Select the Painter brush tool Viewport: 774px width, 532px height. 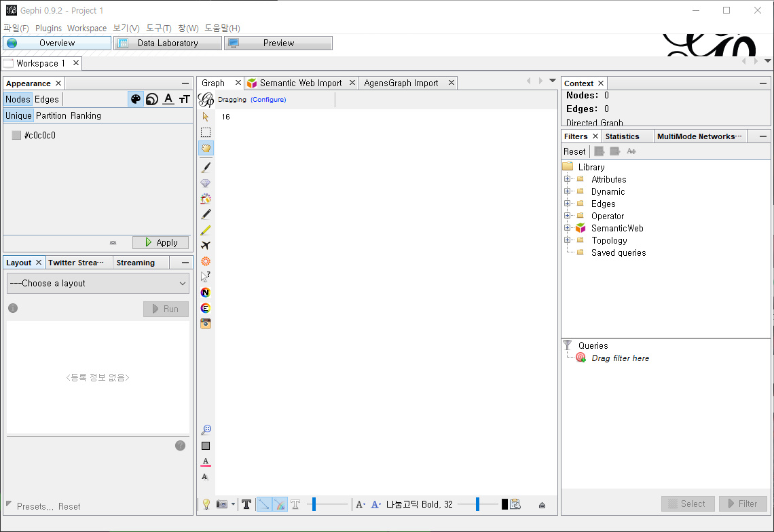(x=206, y=167)
